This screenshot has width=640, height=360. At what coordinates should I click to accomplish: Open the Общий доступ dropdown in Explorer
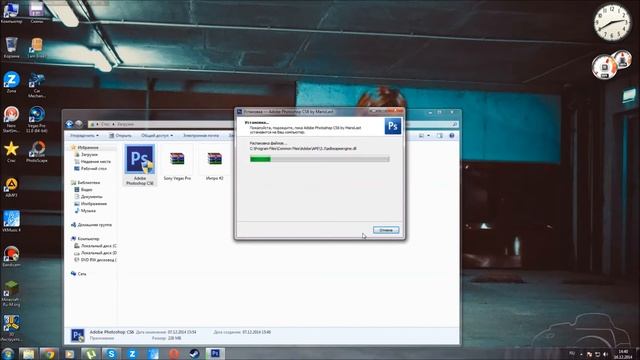pyautogui.click(x=157, y=136)
